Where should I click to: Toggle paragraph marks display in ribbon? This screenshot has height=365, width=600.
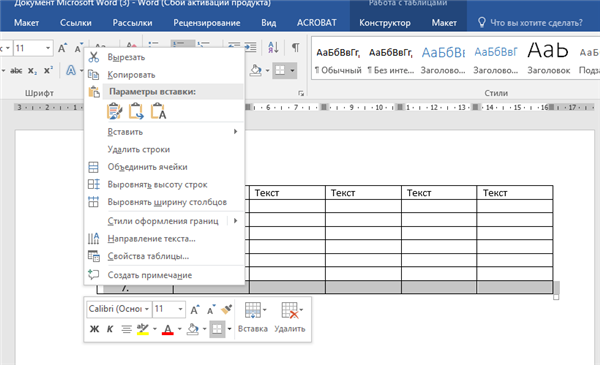295,47
